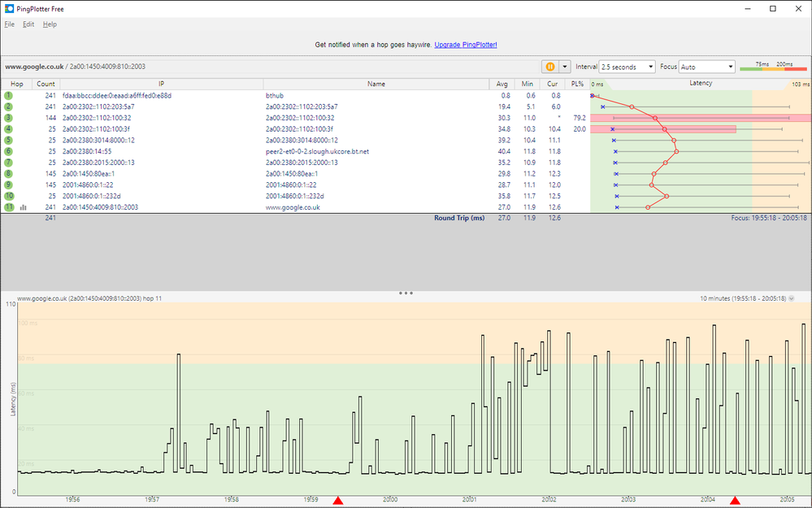Image resolution: width=812 pixels, height=508 pixels.
Task: Click the Upgrade PingPlotter! link
Action: 465,44
